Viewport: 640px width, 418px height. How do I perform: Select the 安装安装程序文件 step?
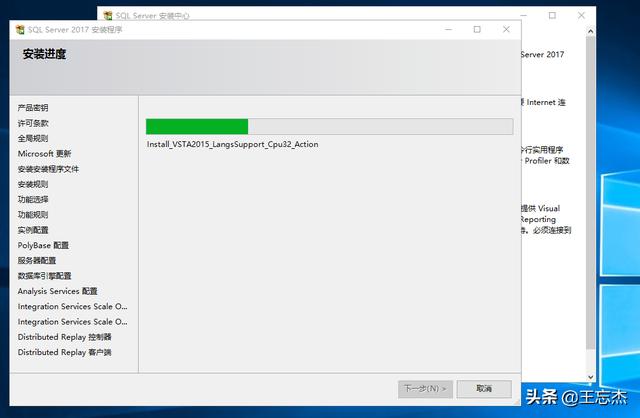48,169
